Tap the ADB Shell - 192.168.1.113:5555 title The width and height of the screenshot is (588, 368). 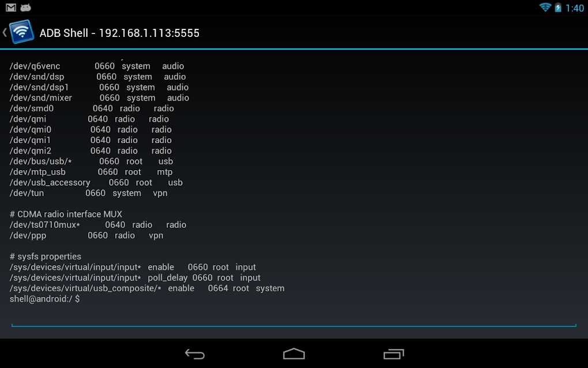click(x=119, y=33)
